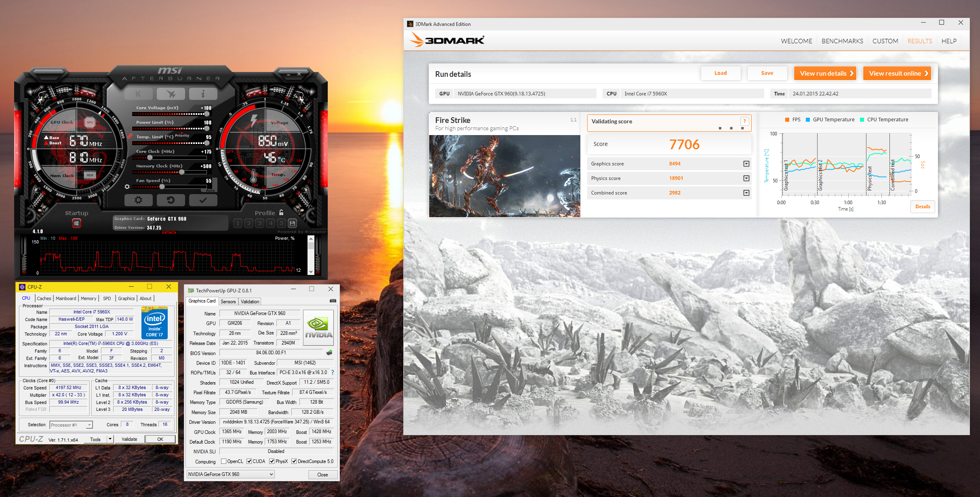Screen dimensions: 980x497
Task: Click the Memory Clock slider handle
Action: [182, 172]
